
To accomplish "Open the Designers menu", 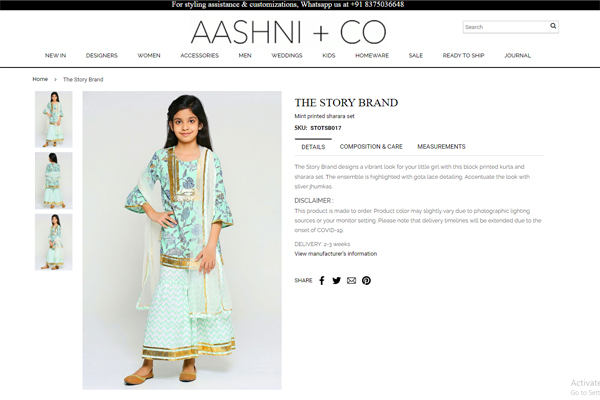I will 101,56.
